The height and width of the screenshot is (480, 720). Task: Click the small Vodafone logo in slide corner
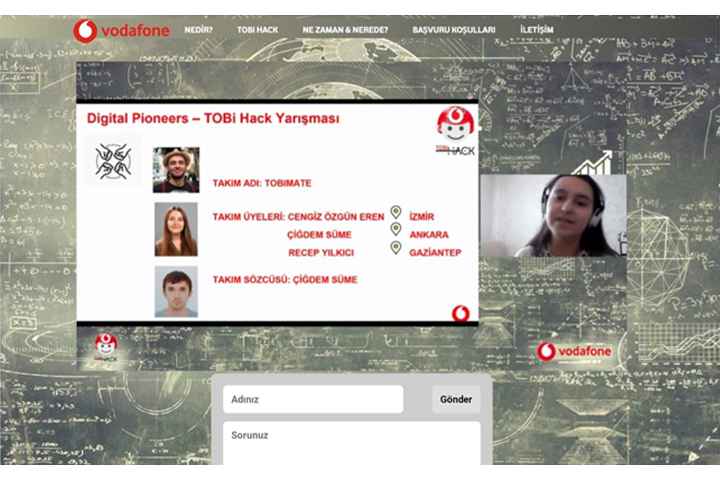460,313
